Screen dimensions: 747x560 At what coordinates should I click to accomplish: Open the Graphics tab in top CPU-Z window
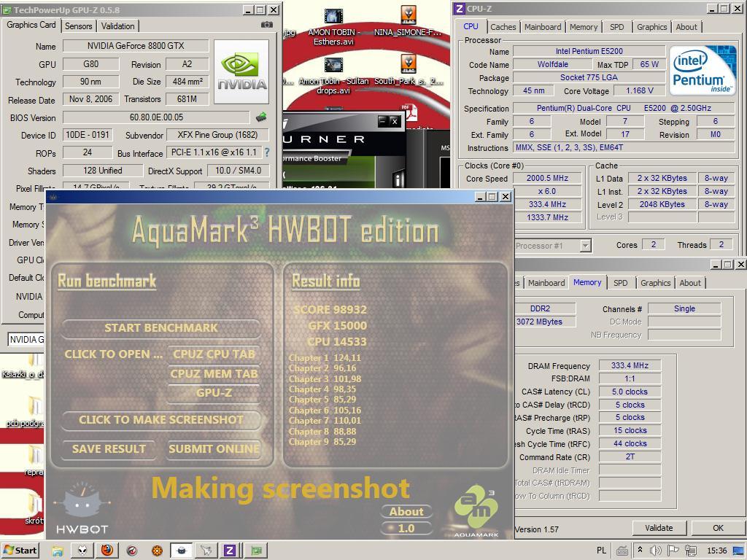[x=651, y=27]
